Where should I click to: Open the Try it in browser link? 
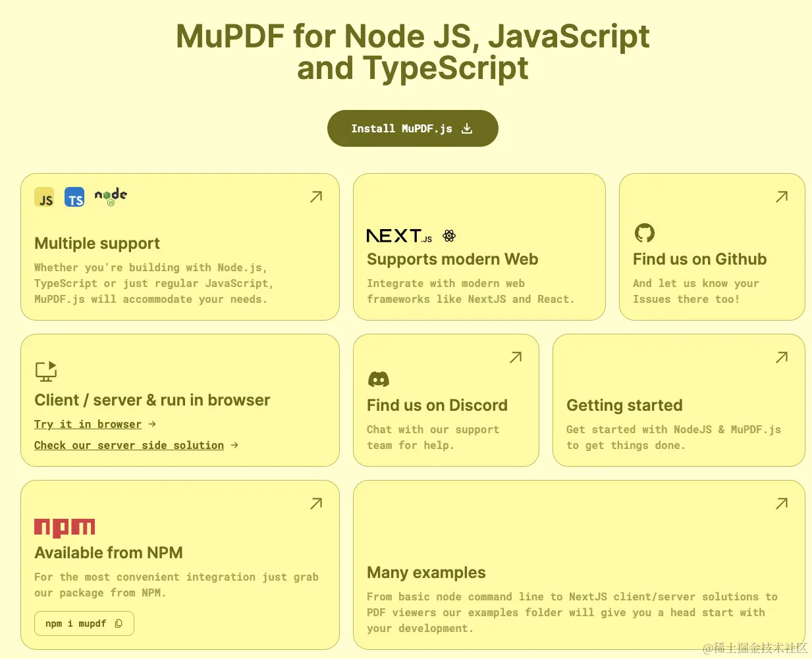88,425
